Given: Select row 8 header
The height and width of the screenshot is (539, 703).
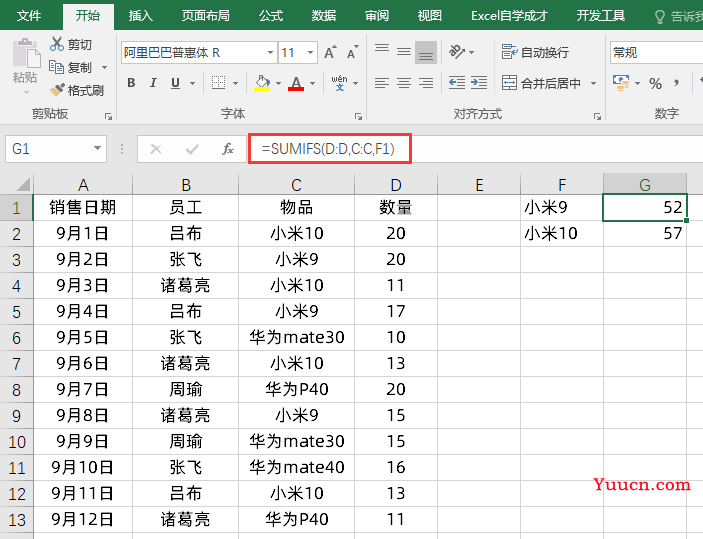Looking at the screenshot, I should coord(17,390).
